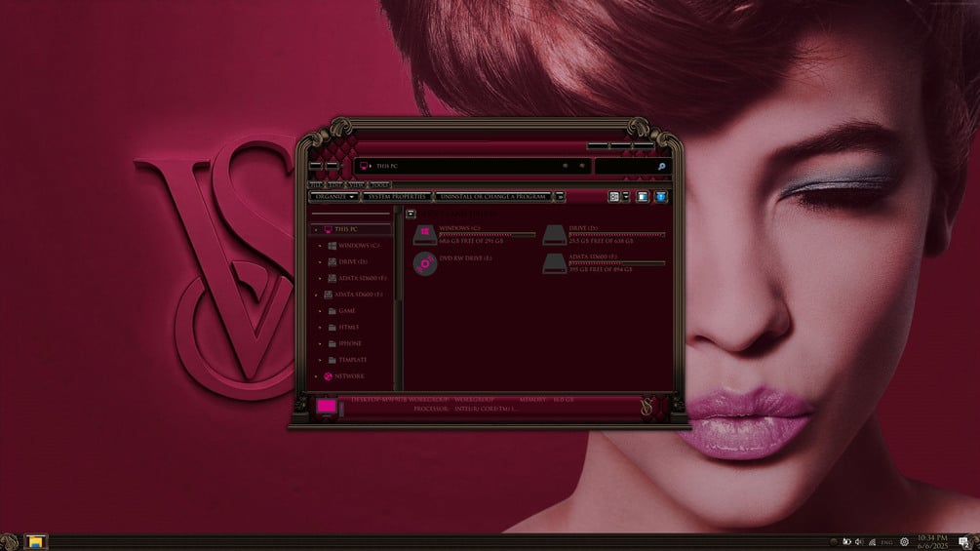The height and width of the screenshot is (551, 980).
Task: Open the view options dropdown arrow
Action: [626, 197]
